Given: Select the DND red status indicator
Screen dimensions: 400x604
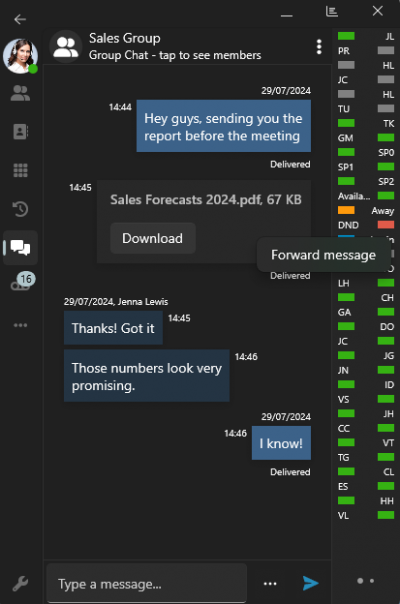Looking at the screenshot, I should click(x=386, y=225).
